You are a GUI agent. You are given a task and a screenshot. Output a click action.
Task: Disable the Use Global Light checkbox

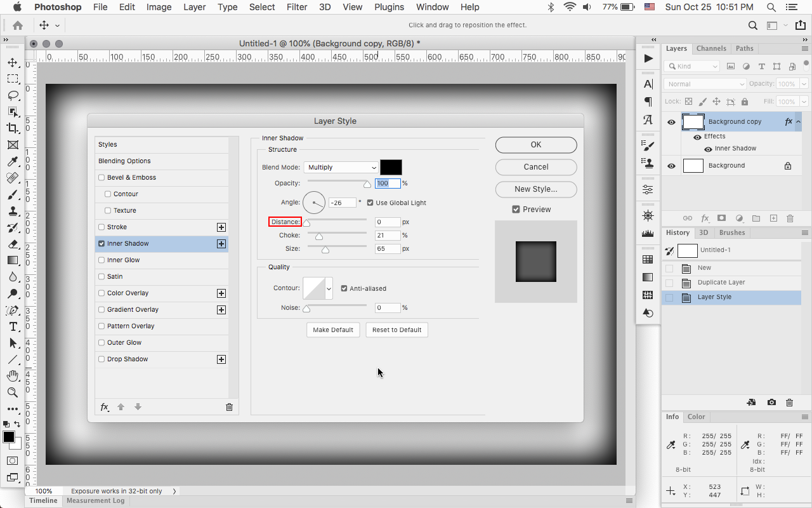point(370,203)
